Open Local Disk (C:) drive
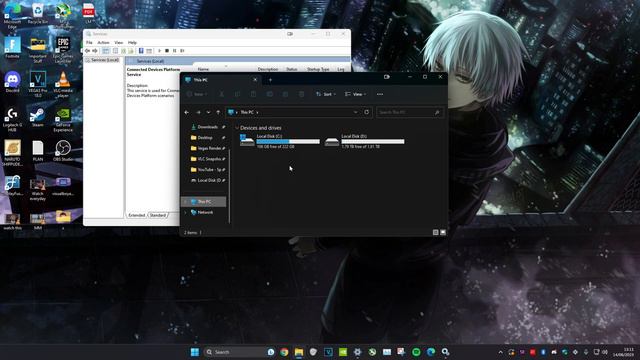Screen dimensions: 640x360 tap(280, 141)
